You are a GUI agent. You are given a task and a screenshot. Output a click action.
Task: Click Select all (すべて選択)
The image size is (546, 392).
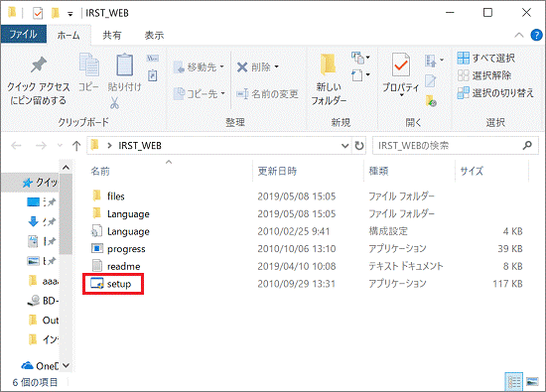pyautogui.click(x=486, y=59)
